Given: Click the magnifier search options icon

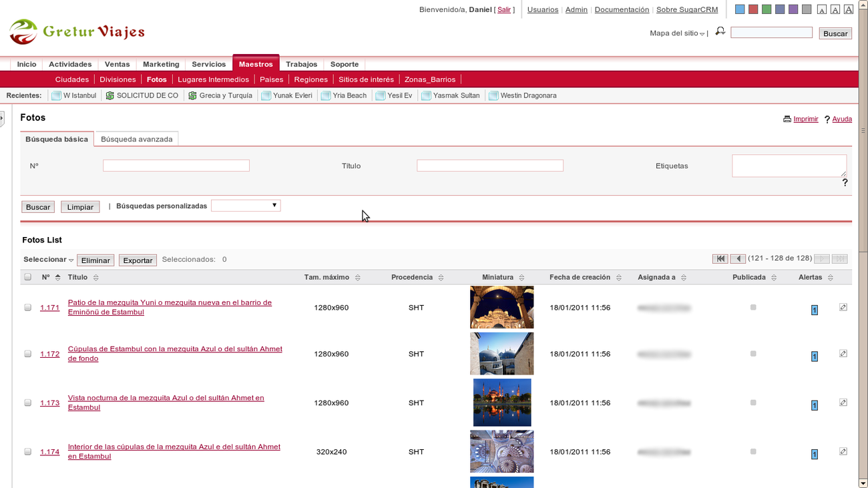Looking at the screenshot, I should coord(720,31).
